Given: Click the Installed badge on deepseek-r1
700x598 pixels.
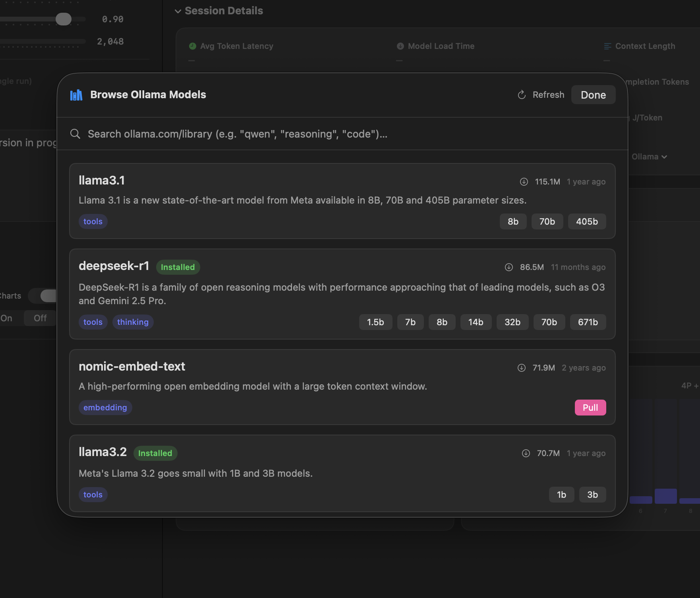Looking at the screenshot, I should click(x=178, y=267).
